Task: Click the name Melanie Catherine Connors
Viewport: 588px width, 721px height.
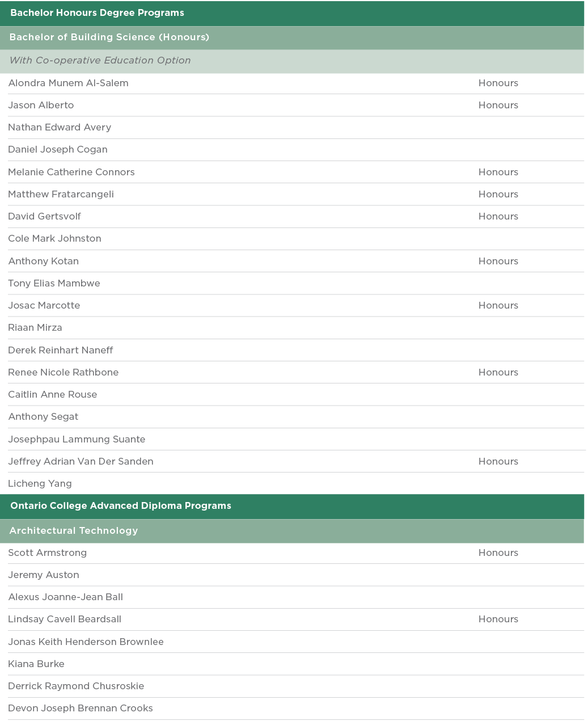Action: (71, 172)
